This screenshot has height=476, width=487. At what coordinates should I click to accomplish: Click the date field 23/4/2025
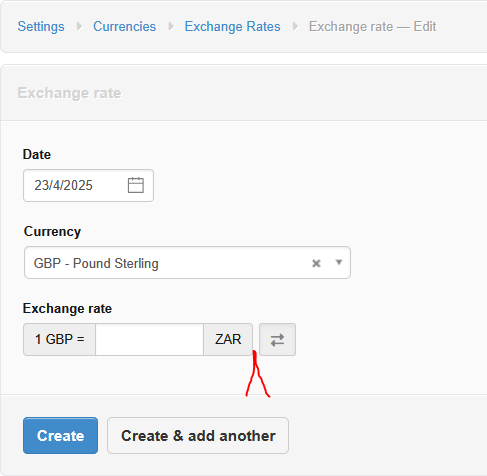click(x=88, y=185)
